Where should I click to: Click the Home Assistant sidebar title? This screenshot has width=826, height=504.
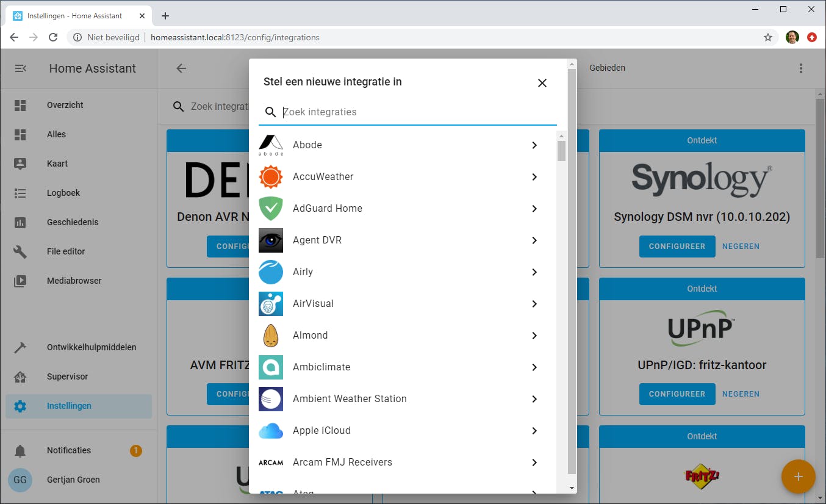[93, 68]
